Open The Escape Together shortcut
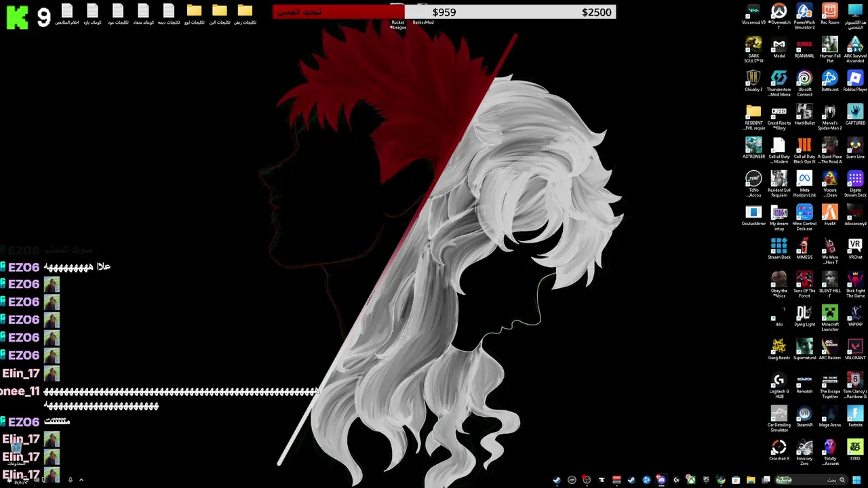The height and width of the screenshot is (488, 868). point(829,386)
